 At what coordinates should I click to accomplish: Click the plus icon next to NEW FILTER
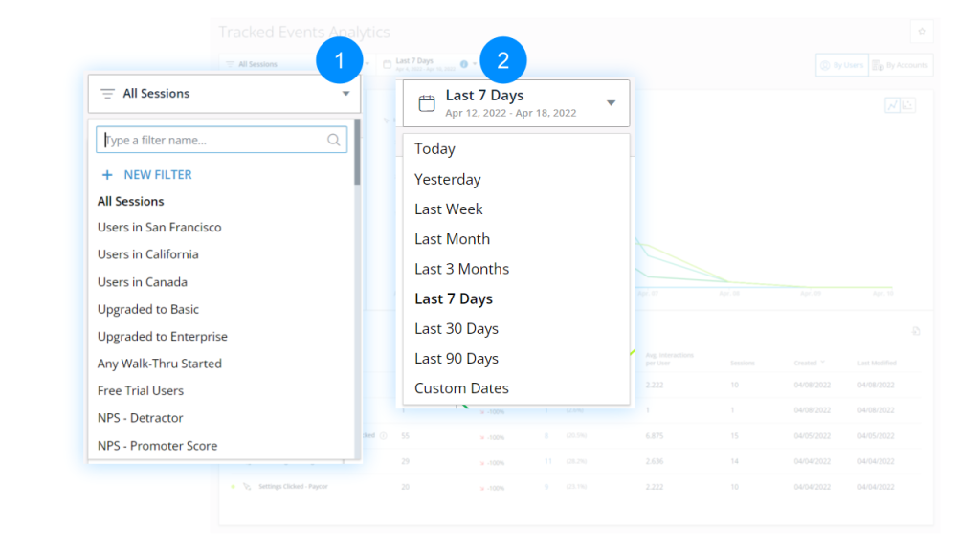(x=107, y=175)
